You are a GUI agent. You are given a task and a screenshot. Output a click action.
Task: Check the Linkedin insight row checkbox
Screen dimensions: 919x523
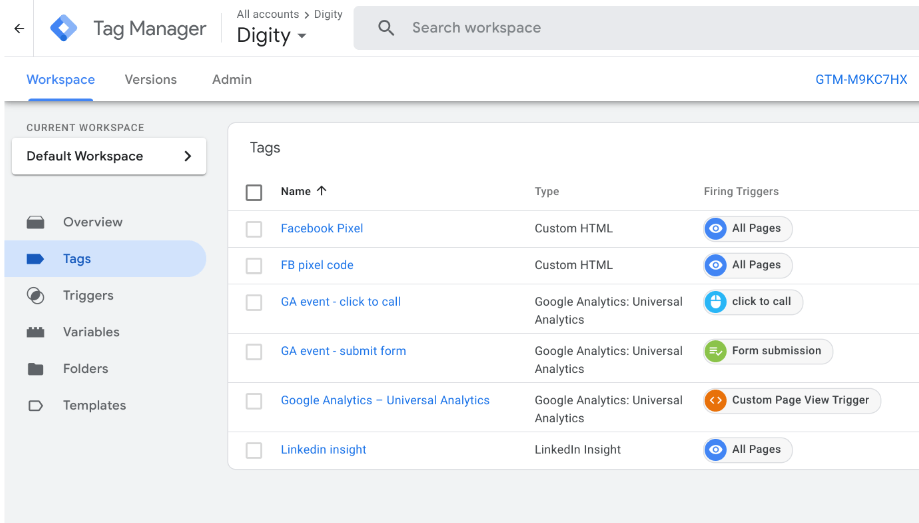tap(254, 450)
